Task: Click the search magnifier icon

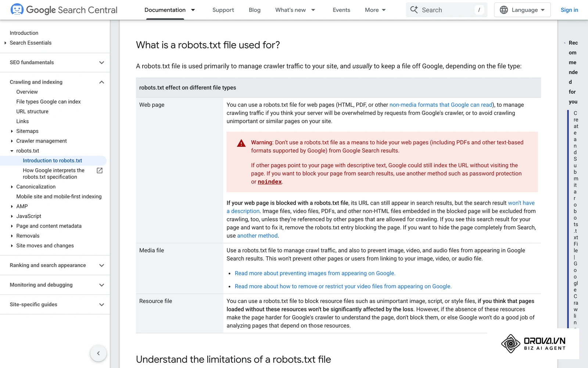Action: [x=414, y=10]
